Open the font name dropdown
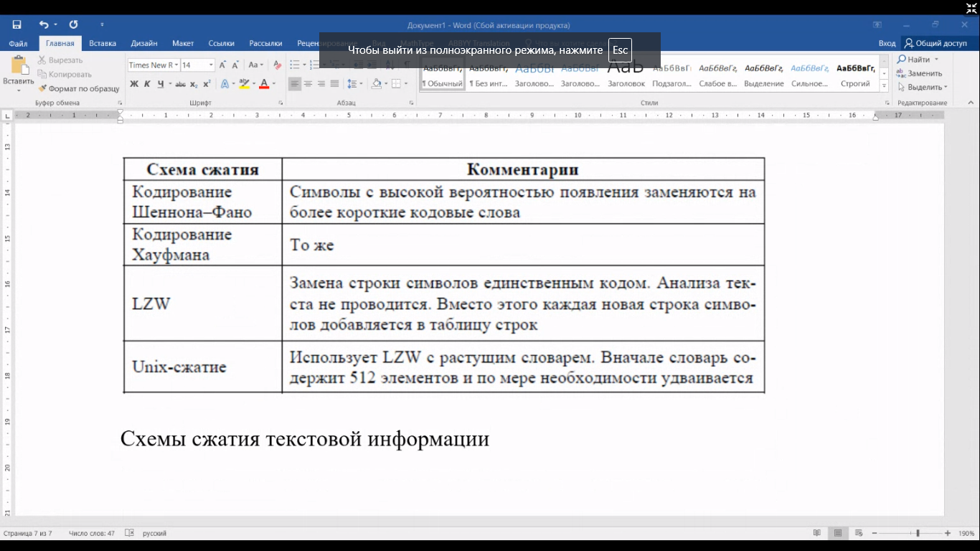980x551 pixels. (x=175, y=65)
